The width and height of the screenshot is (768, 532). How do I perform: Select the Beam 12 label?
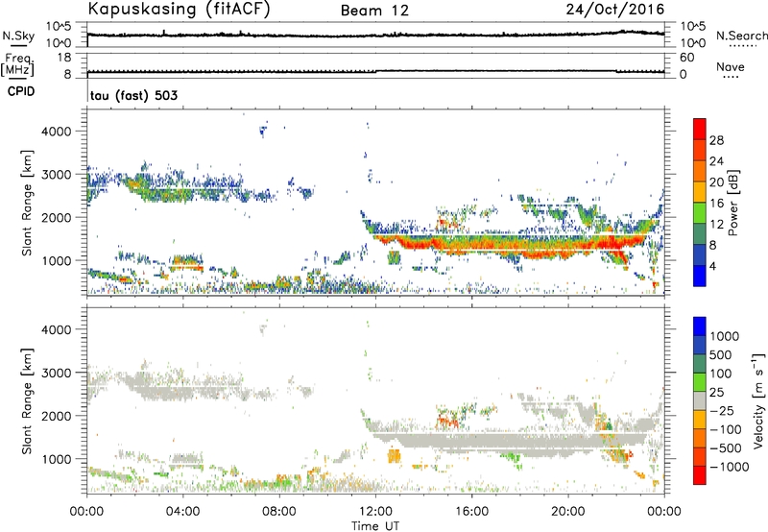[374, 11]
